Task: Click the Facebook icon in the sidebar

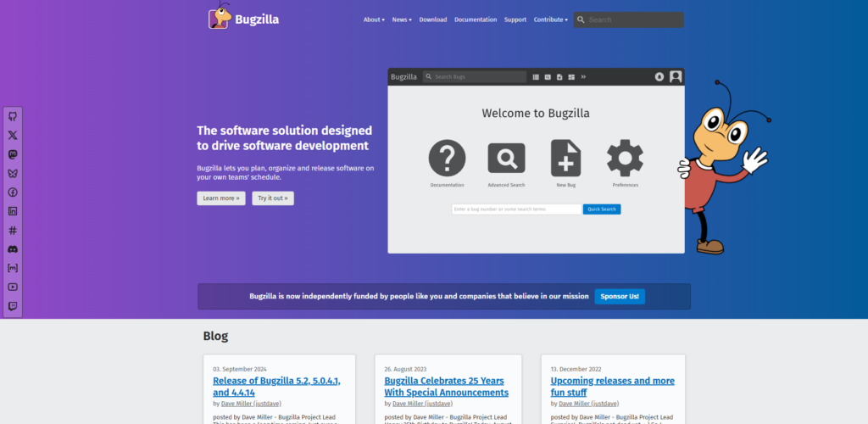Action: click(x=13, y=192)
